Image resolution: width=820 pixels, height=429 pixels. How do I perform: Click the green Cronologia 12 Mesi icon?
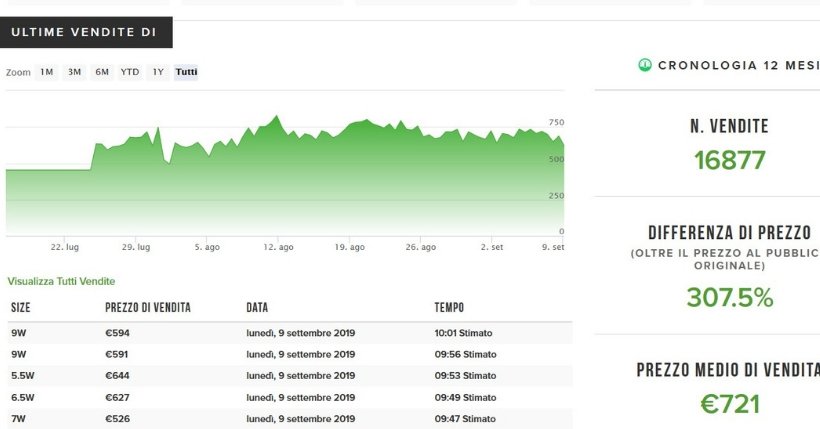coord(645,65)
